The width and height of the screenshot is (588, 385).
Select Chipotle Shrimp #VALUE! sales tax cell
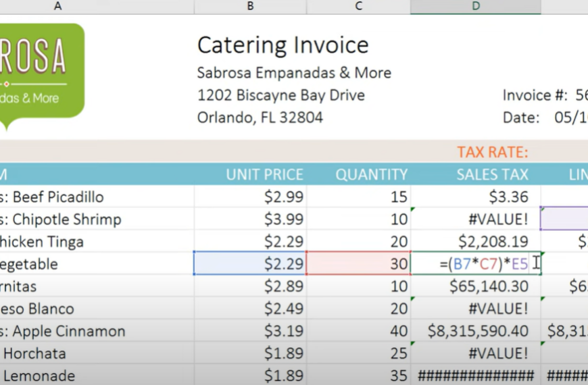[x=476, y=219]
